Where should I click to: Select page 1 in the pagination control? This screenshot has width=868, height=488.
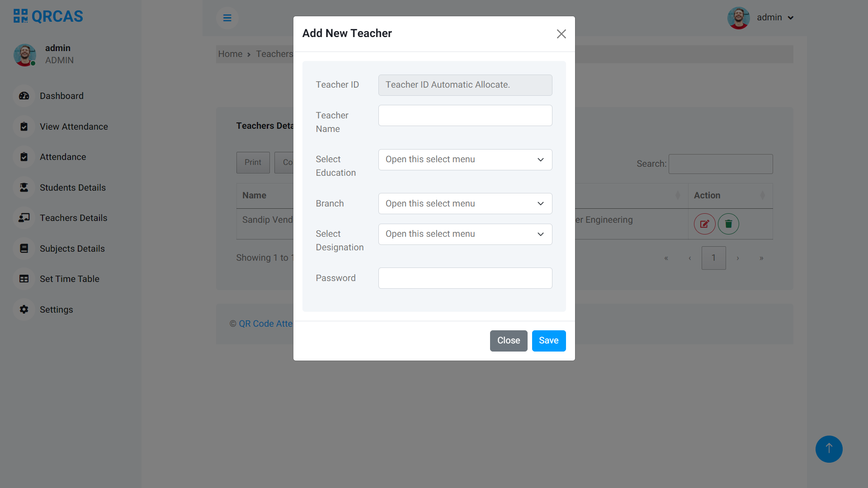point(713,258)
